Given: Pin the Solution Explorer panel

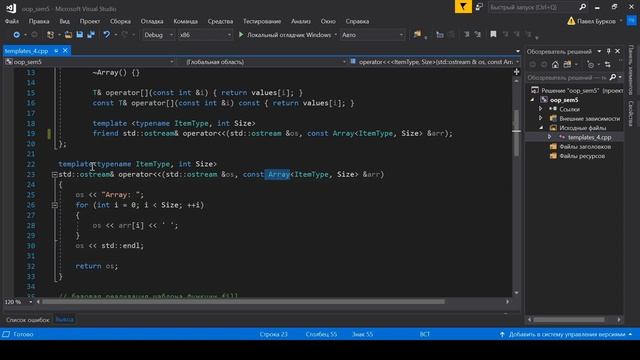Looking at the screenshot, I should 608,51.
